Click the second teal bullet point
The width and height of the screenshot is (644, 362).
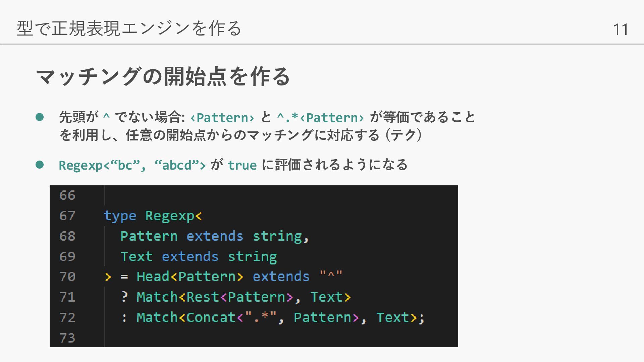tap(40, 165)
